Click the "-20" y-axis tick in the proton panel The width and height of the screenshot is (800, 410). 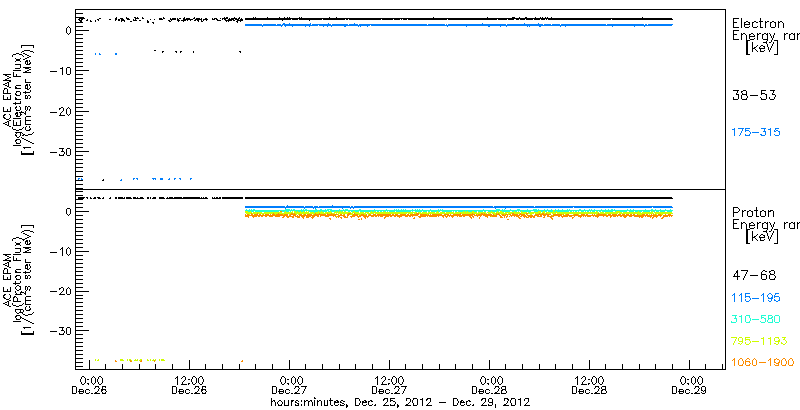pyautogui.click(x=59, y=291)
